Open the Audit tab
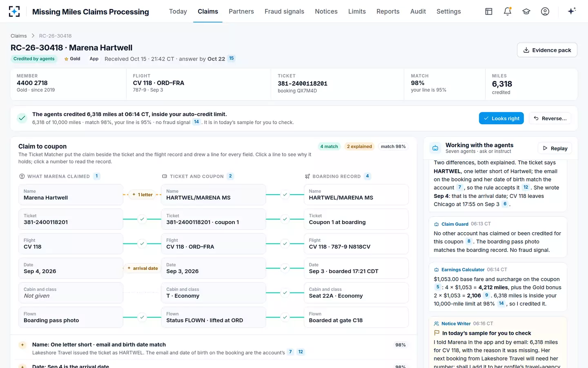 coord(418,11)
